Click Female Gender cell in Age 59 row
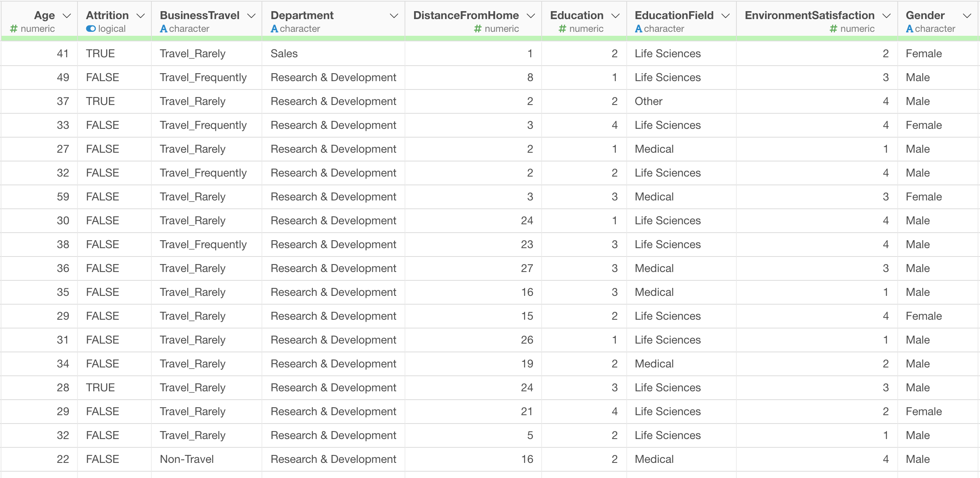Image resolution: width=980 pixels, height=478 pixels. (937, 197)
